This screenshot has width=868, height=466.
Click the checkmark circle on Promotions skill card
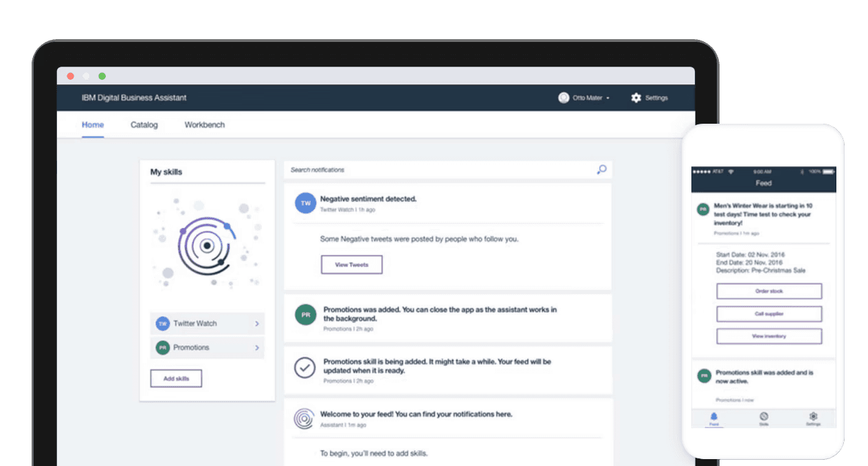[x=304, y=368]
